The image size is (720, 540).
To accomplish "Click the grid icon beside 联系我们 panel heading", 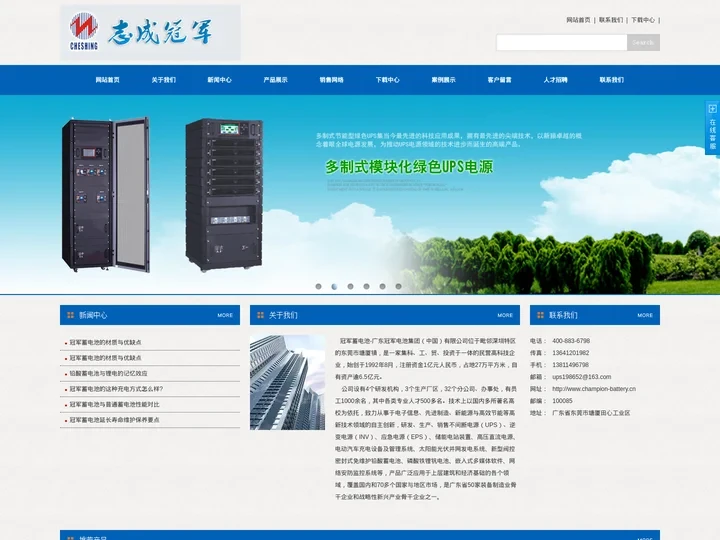I will (540, 315).
